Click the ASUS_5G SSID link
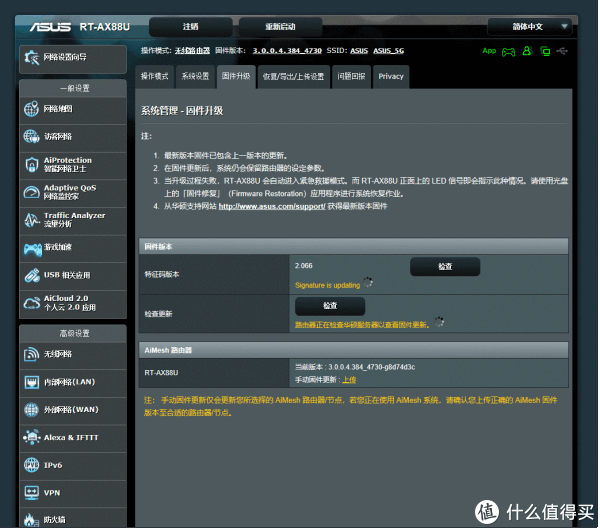 [x=389, y=51]
